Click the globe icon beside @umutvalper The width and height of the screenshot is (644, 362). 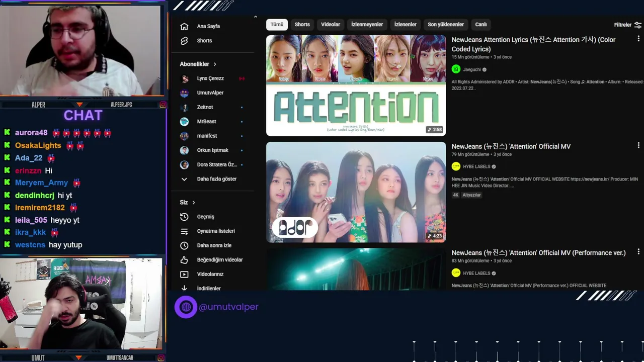point(186,307)
